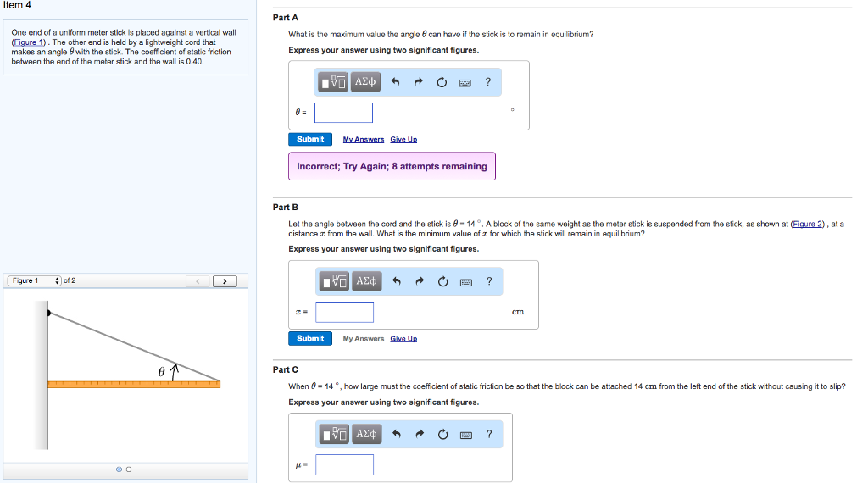Select second figure pagination dot
This screenshot has width=868, height=483.
[x=129, y=469]
